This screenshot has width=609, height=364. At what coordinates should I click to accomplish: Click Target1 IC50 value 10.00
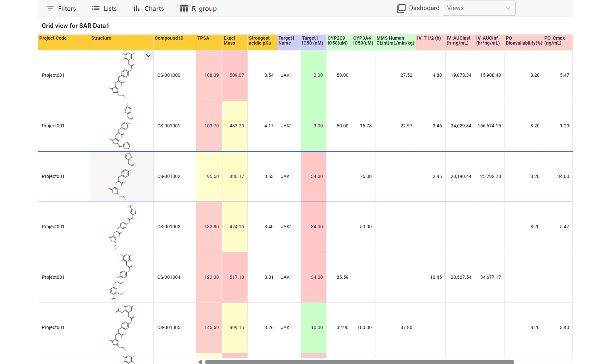point(317,327)
